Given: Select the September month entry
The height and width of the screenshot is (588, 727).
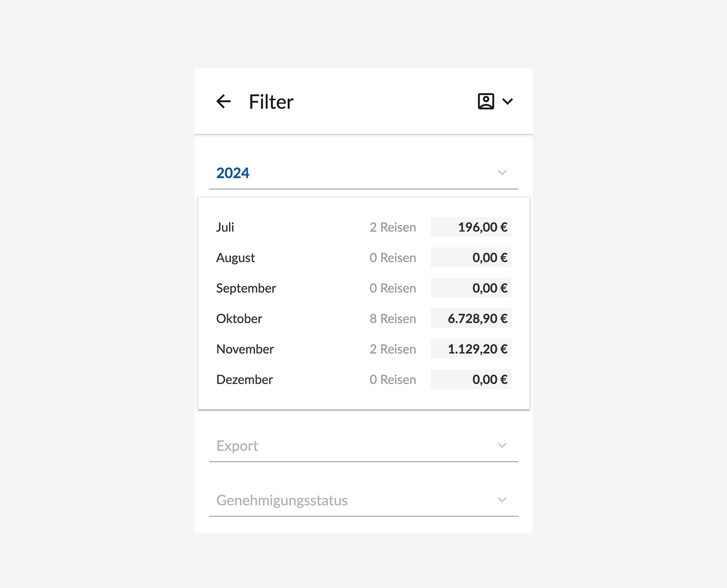Looking at the screenshot, I should tap(246, 288).
